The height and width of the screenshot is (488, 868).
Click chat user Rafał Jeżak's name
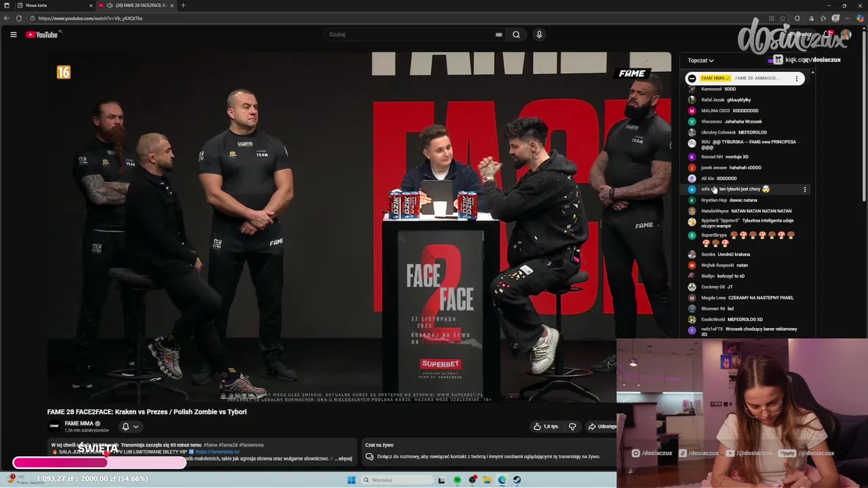point(713,100)
